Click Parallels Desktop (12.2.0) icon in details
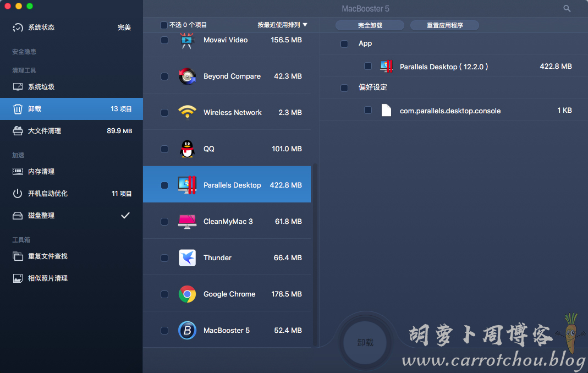This screenshot has height=373, width=588. (x=386, y=67)
